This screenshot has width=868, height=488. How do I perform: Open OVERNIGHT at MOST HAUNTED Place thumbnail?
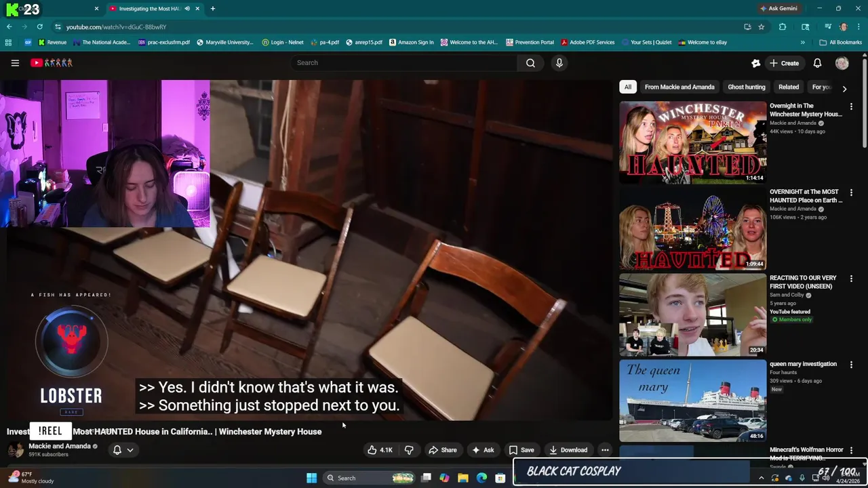(x=692, y=228)
